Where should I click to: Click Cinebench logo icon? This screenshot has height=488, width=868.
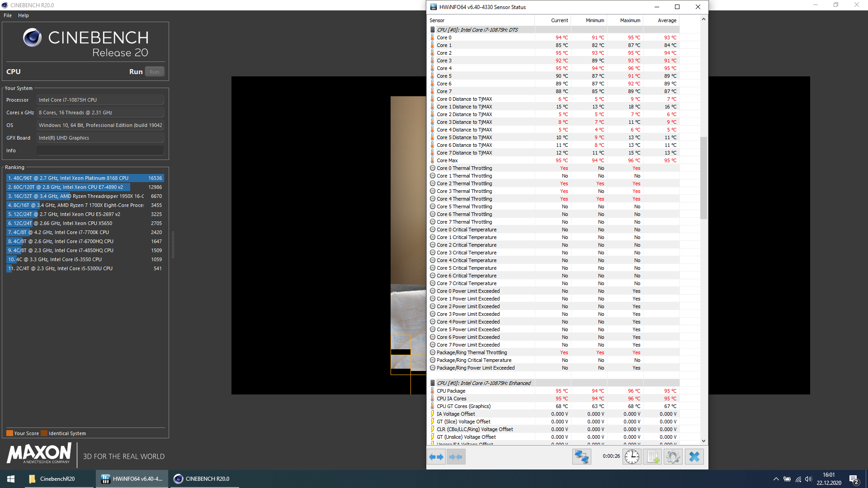pos(33,38)
